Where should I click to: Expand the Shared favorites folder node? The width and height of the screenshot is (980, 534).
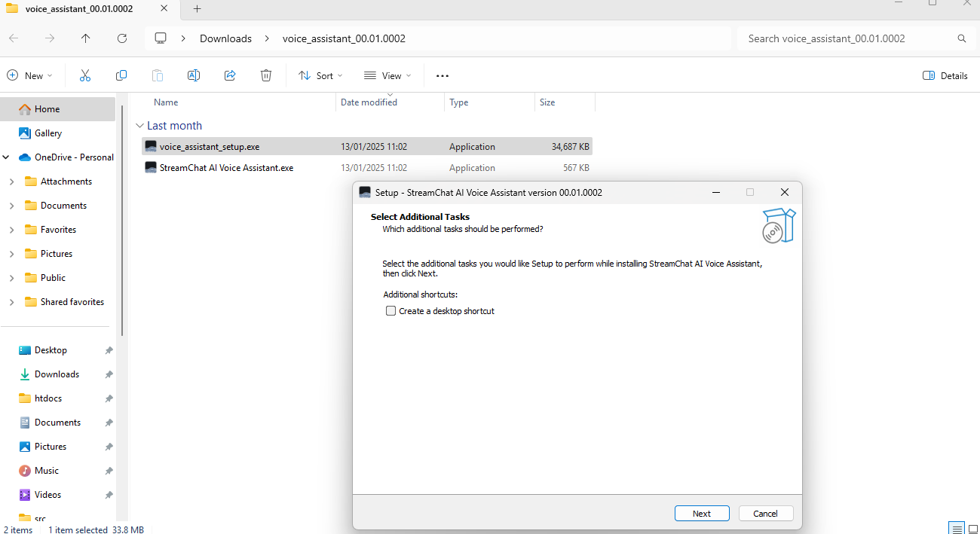[x=11, y=302]
